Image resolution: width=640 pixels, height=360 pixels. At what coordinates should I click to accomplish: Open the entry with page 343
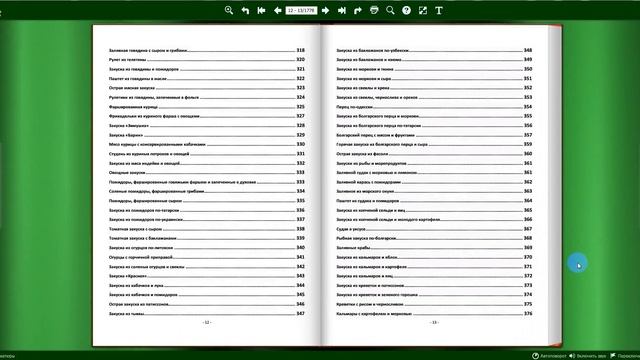207,276
